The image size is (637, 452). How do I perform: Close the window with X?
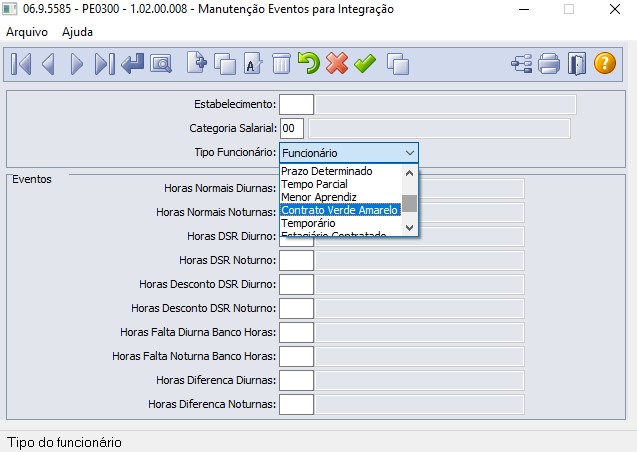point(615,9)
